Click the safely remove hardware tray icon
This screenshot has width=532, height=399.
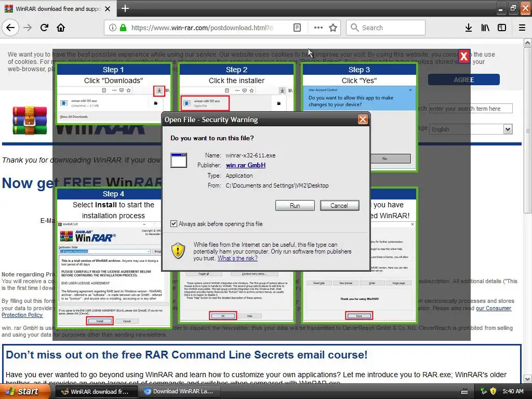coord(484,391)
